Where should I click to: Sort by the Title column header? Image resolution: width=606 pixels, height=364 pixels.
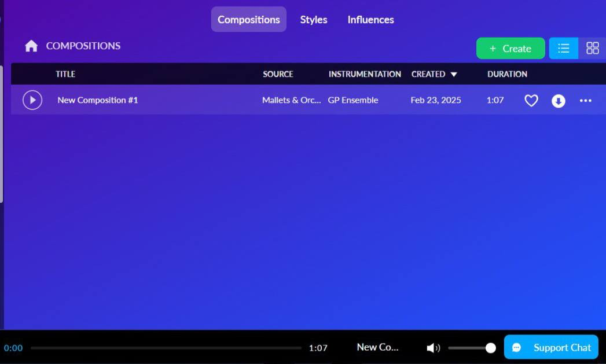(x=65, y=74)
